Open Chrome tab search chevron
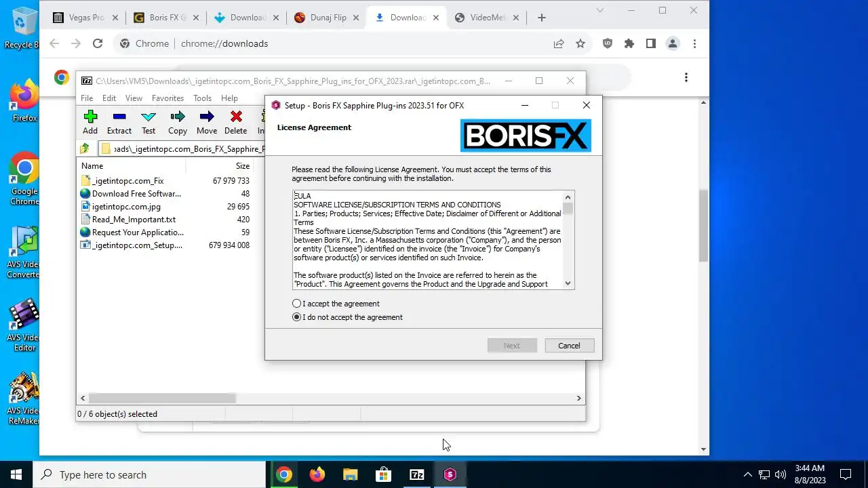Image resolution: width=868 pixels, height=488 pixels. tap(601, 10)
